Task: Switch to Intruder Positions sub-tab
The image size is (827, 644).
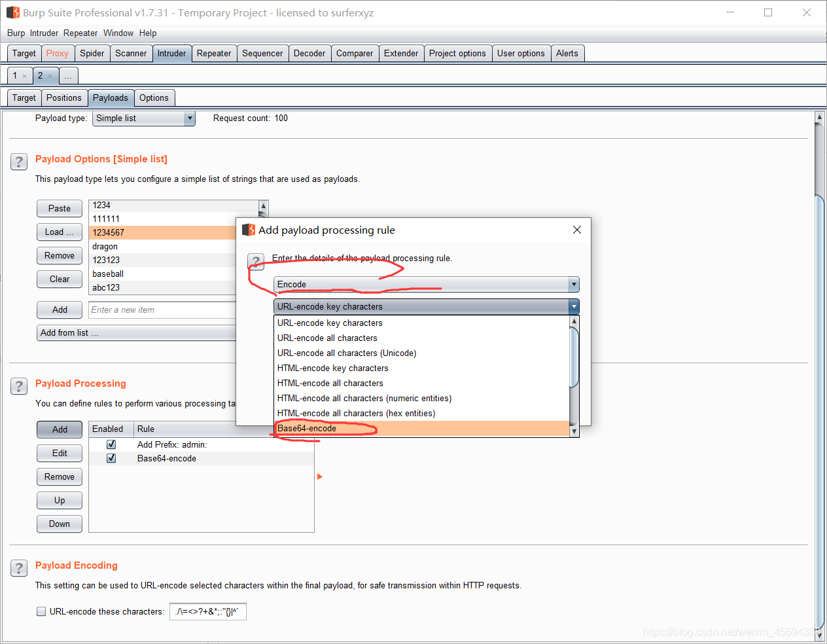Action: (x=64, y=98)
